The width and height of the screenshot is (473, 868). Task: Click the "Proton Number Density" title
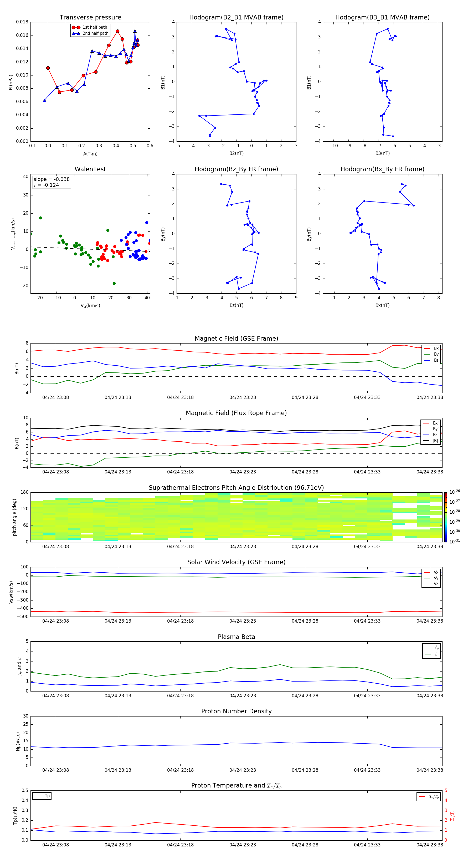[x=236, y=711]
